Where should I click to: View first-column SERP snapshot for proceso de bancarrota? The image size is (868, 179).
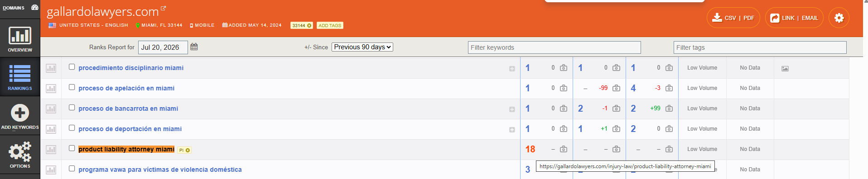[564, 108]
